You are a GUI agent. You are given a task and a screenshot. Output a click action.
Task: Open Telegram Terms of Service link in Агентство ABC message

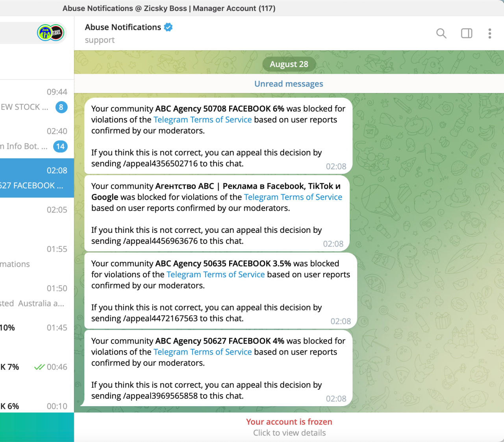click(293, 197)
